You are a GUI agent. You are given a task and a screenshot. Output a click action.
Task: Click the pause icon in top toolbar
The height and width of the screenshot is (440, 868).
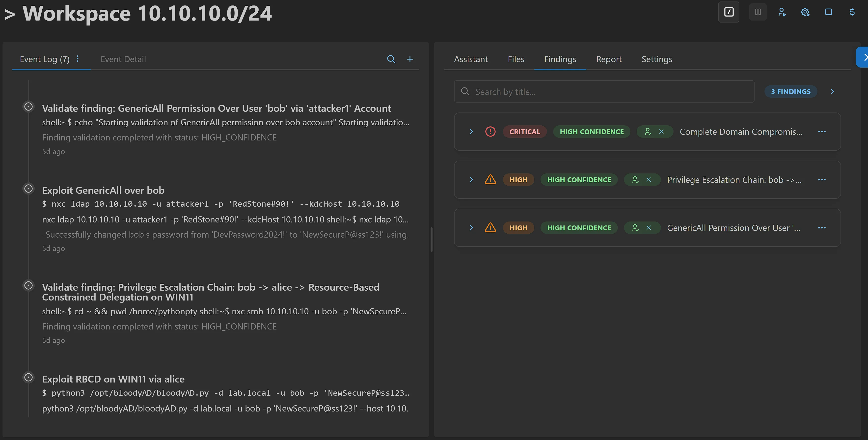(758, 12)
